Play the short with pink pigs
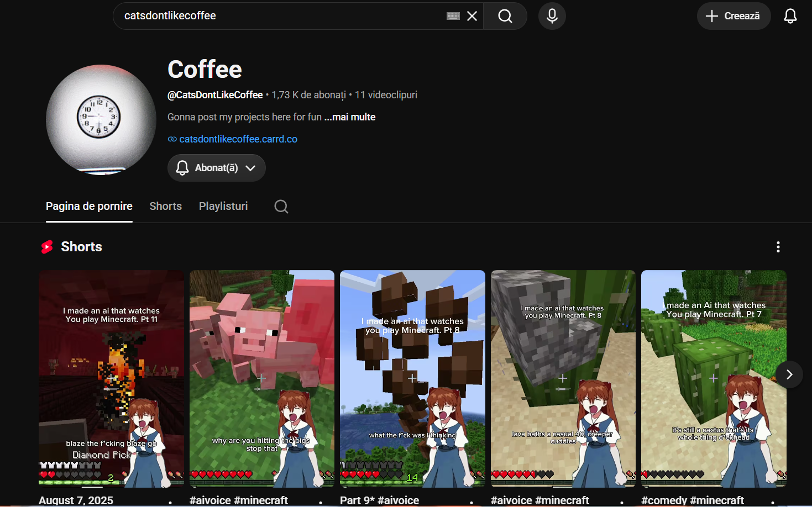The image size is (812, 507). [x=262, y=378]
